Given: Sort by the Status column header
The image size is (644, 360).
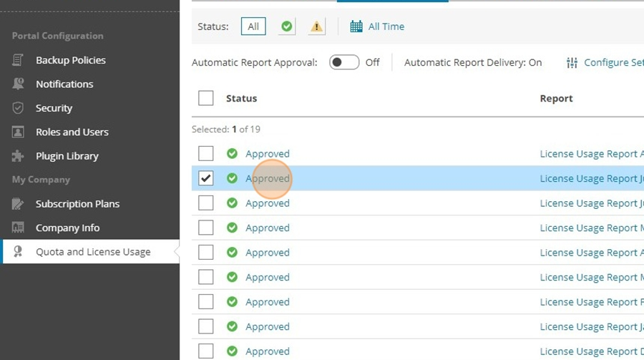Looking at the screenshot, I should point(242,99).
